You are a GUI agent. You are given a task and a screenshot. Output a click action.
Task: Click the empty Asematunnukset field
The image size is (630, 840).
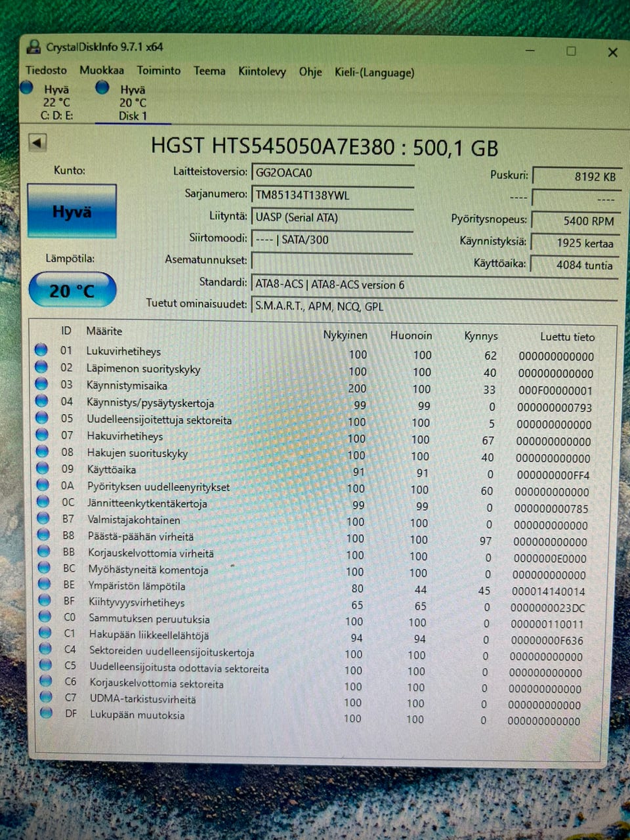tap(332, 261)
